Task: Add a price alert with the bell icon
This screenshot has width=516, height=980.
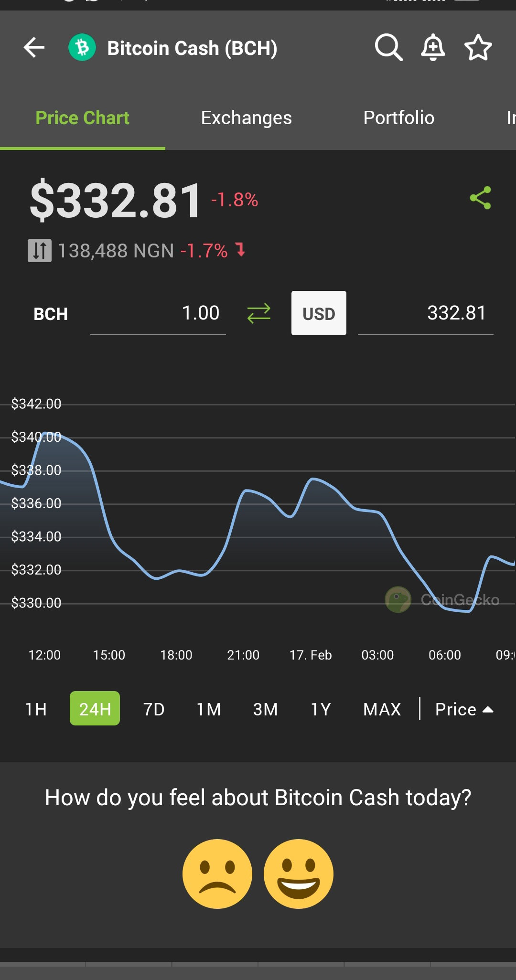Action: tap(433, 48)
